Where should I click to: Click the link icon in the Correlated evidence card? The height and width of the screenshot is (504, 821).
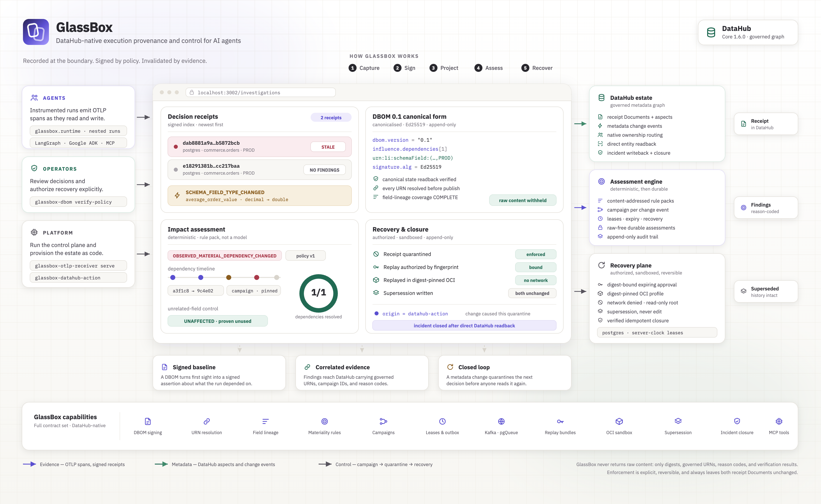pyautogui.click(x=307, y=367)
